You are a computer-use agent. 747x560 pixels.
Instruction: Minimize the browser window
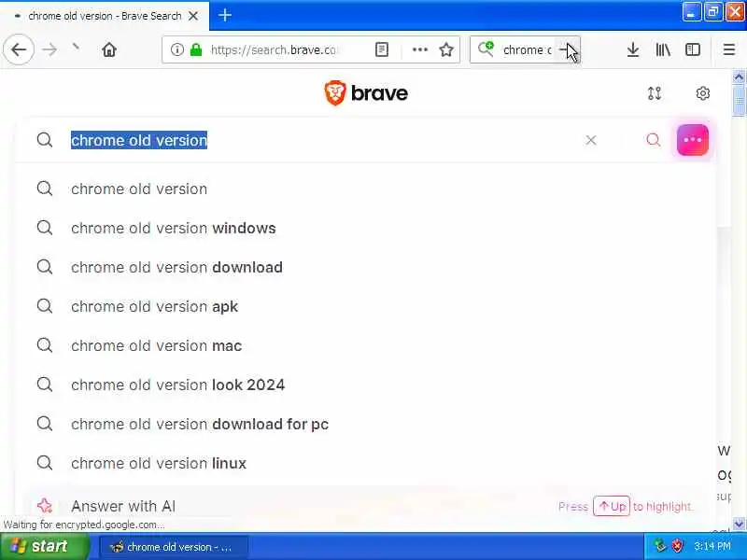pos(691,12)
